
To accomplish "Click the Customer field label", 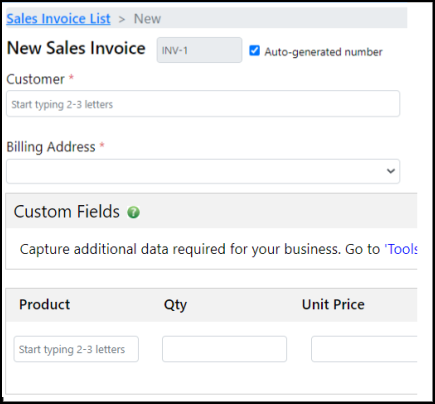I will [36, 79].
